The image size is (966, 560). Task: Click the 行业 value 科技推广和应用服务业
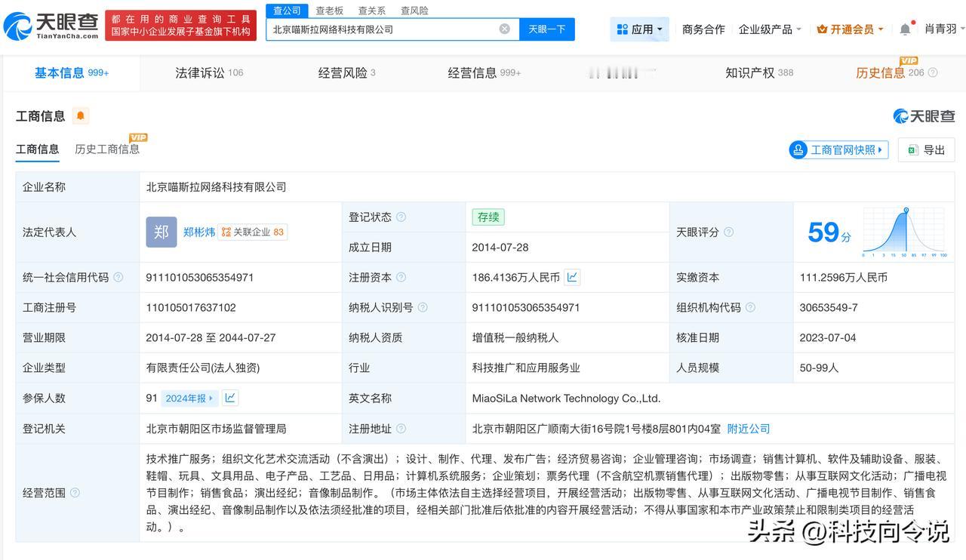pos(526,368)
